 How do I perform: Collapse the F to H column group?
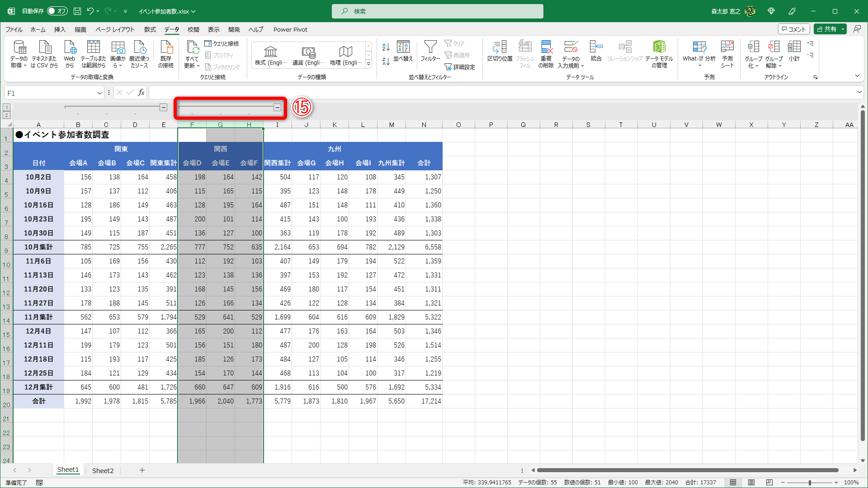(277, 107)
